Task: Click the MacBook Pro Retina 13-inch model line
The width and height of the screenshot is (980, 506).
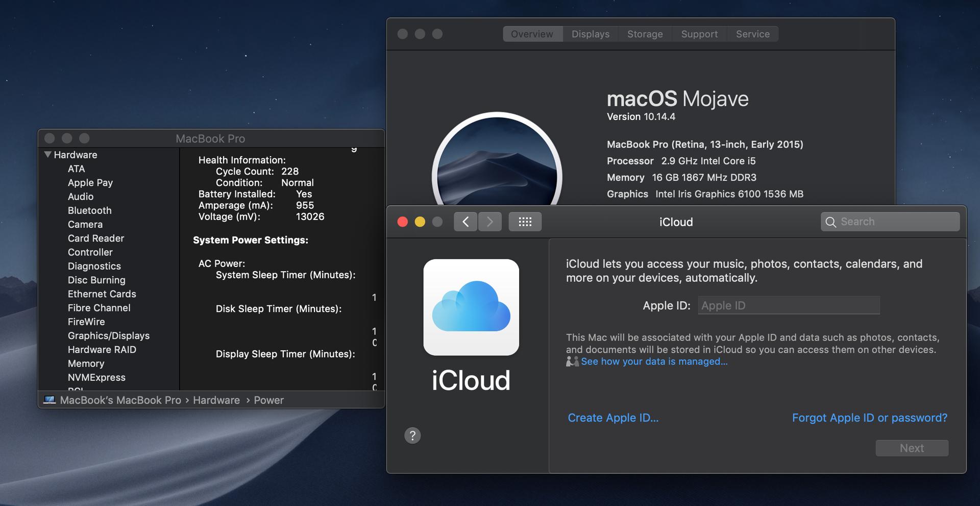Action: pos(705,144)
